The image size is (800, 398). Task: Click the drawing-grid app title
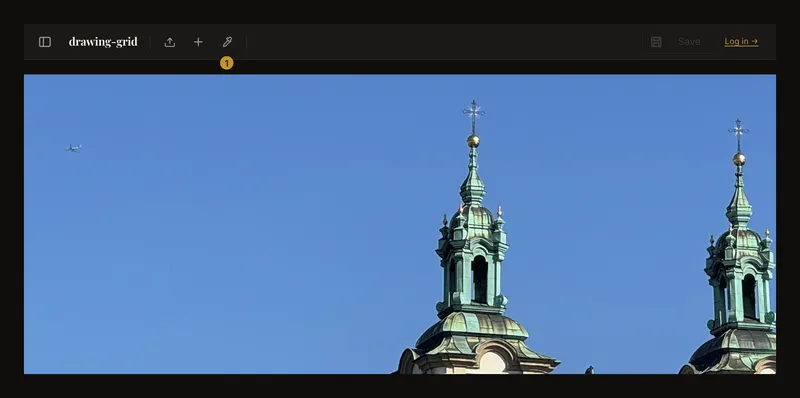[103, 42]
